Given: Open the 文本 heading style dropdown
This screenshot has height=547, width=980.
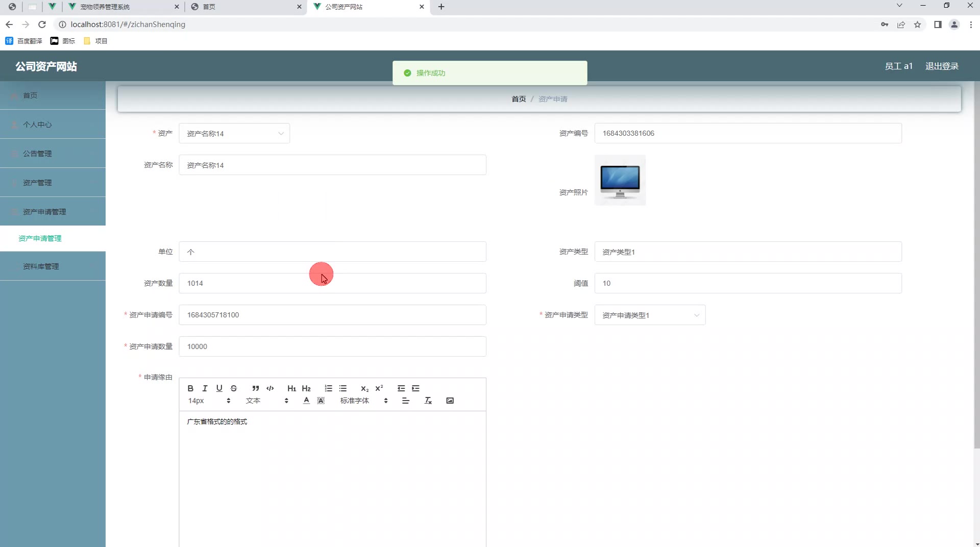Looking at the screenshot, I should (267, 401).
